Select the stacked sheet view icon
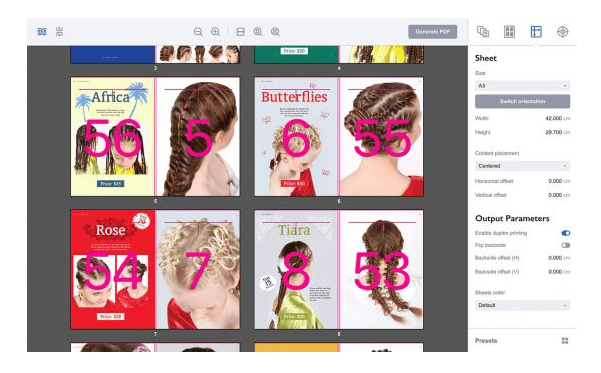This screenshot has height=373, width=601. pyautogui.click(x=59, y=32)
